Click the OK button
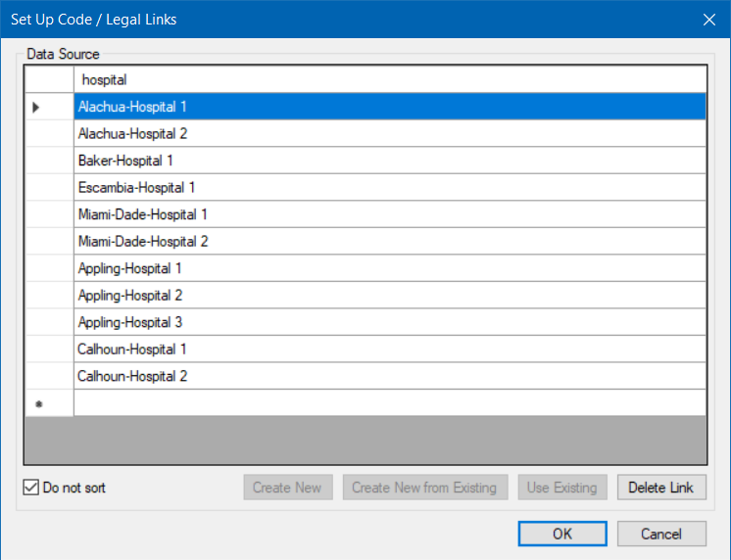The width and height of the screenshot is (731, 560). click(x=562, y=534)
